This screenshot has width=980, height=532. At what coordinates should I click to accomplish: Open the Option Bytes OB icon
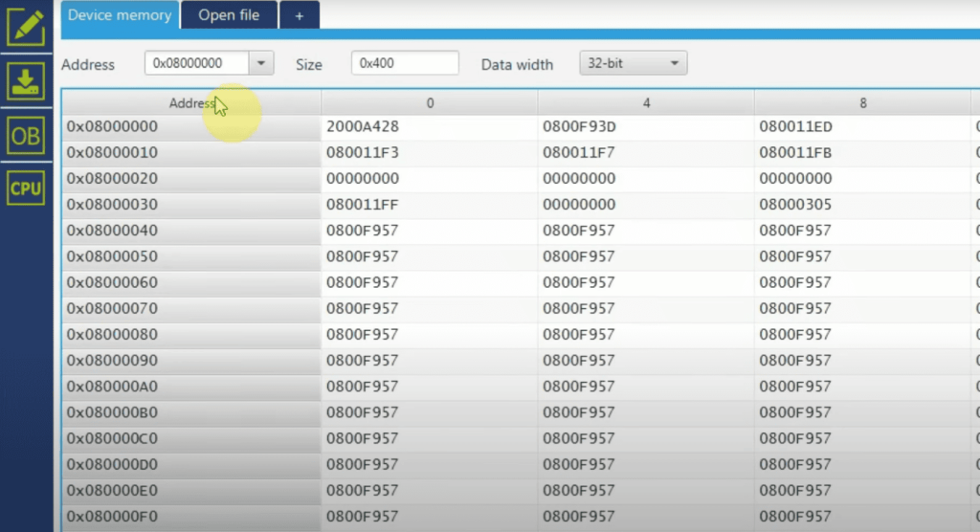pos(26,135)
